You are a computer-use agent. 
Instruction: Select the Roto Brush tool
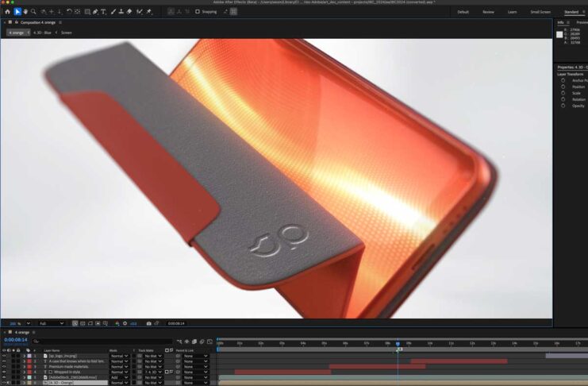tap(140, 12)
